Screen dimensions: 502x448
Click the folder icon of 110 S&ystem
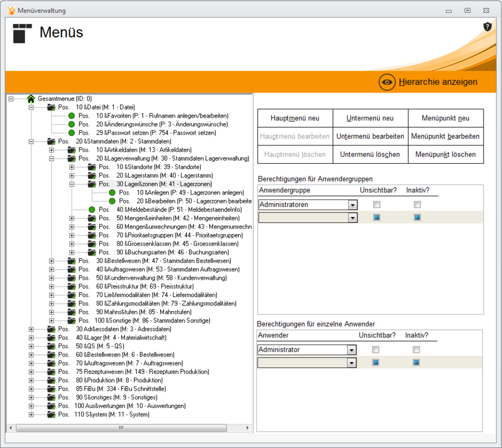(51, 415)
